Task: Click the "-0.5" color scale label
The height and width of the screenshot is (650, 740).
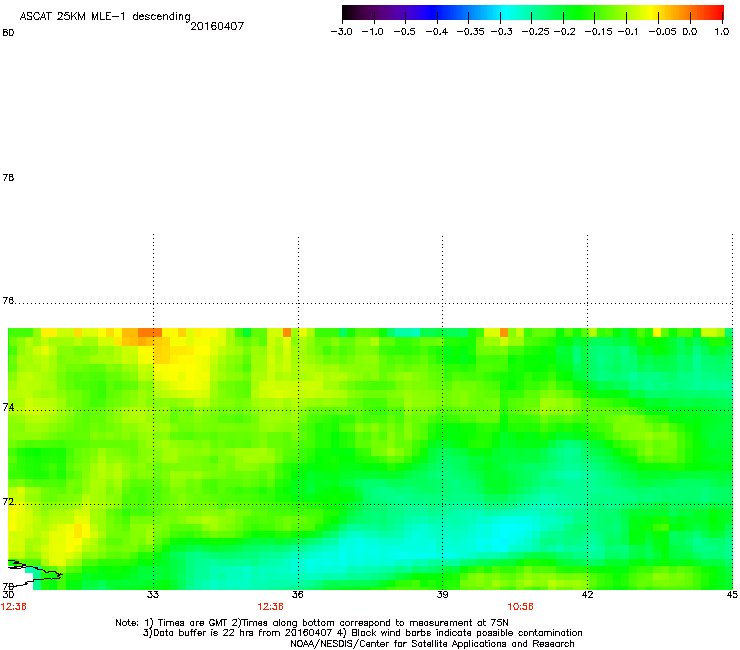Action: click(404, 32)
